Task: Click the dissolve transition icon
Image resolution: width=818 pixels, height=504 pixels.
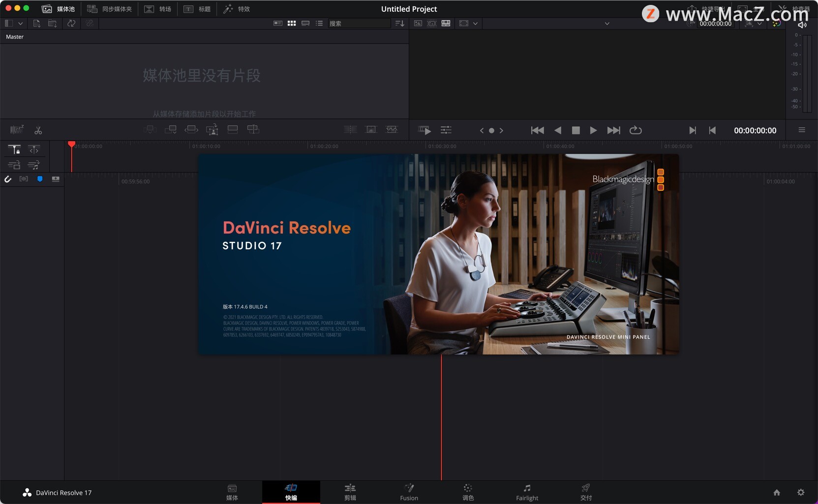Action: 371,129
